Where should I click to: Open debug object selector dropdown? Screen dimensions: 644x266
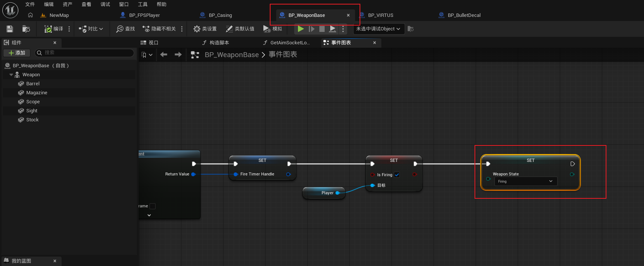pyautogui.click(x=378, y=29)
